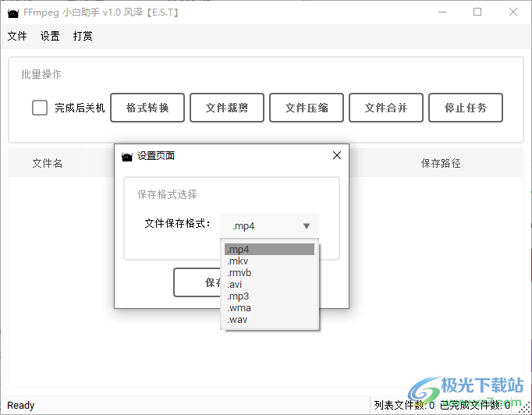The height and width of the screenshot is (415, 532).
Task: Click the 批量操作 group label
Action: [x=41, y=74]
